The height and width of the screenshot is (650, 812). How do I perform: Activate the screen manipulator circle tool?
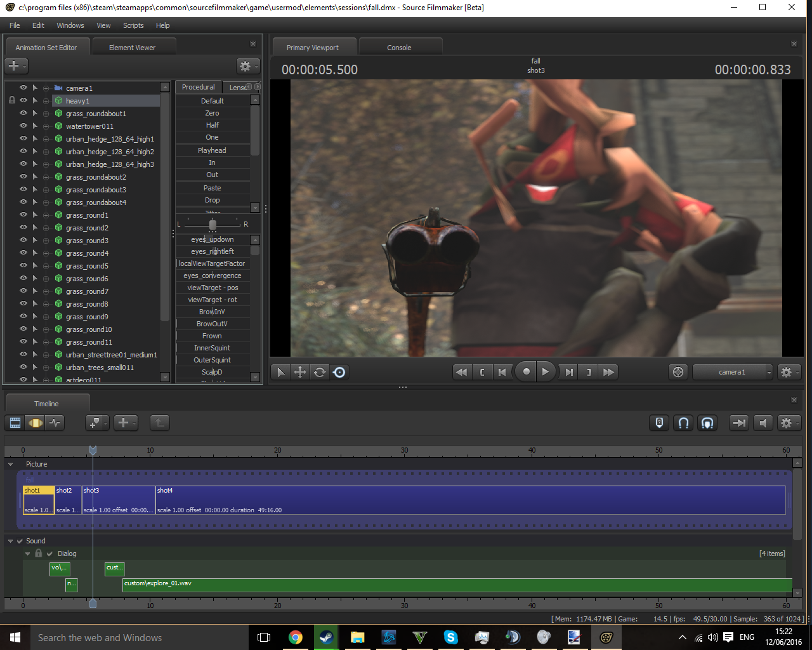[339, 373]
